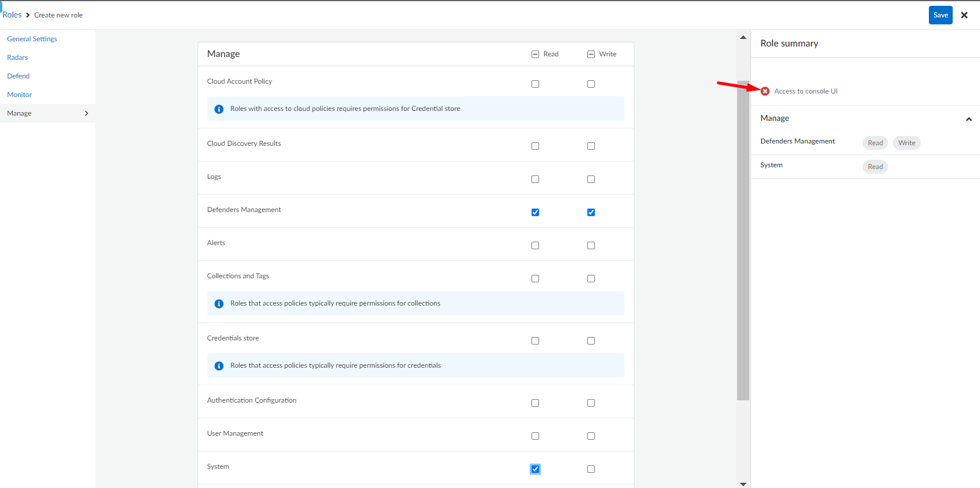Collapse Manage section in Role summary
The width and height of the screenshot is (980, 488).
pos(968,119)
